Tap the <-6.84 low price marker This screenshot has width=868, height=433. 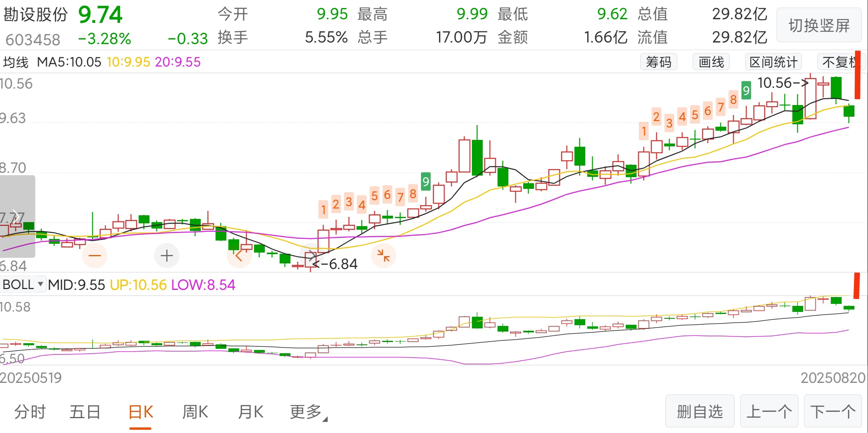click(x=334, y=264)
